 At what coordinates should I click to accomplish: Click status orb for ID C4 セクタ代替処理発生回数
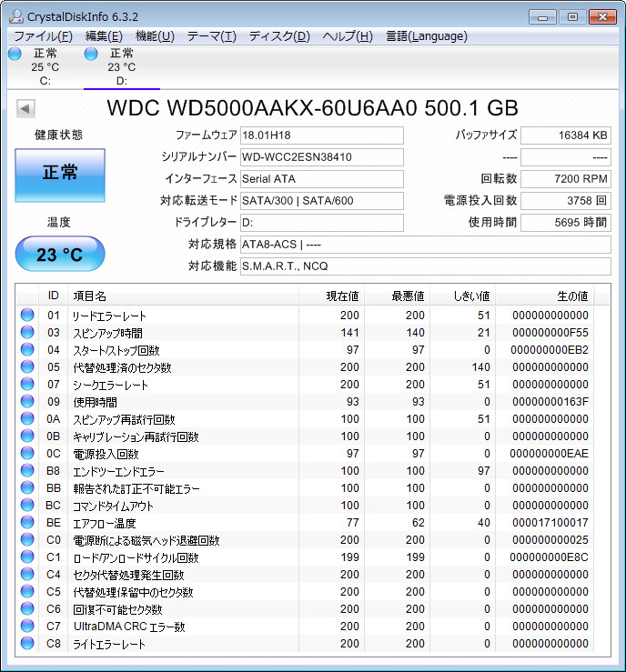27,575
